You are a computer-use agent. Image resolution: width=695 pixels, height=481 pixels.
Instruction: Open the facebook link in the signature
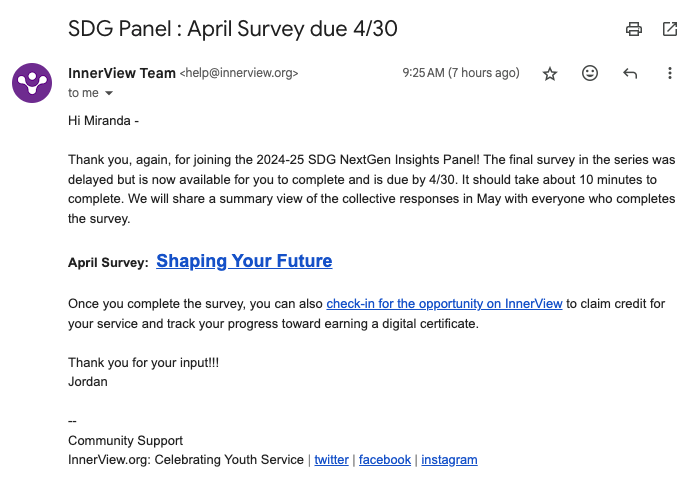(x=384, y=460)
